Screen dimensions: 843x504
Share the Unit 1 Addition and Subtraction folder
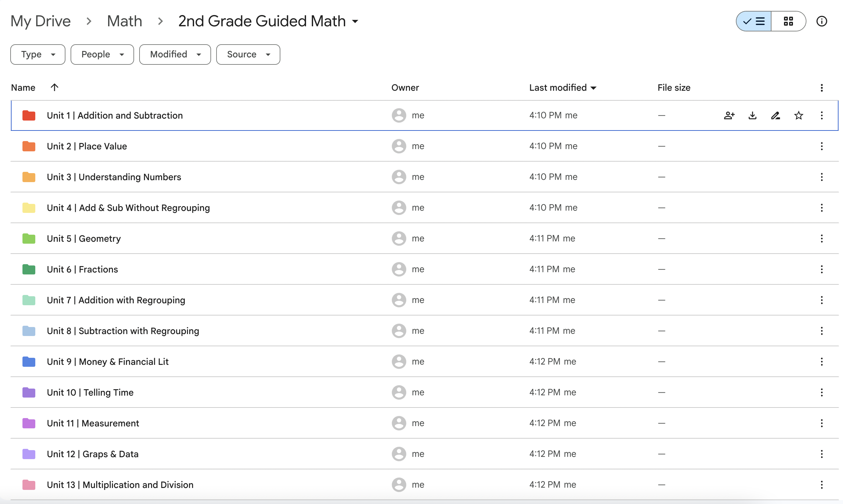[729, 115]
